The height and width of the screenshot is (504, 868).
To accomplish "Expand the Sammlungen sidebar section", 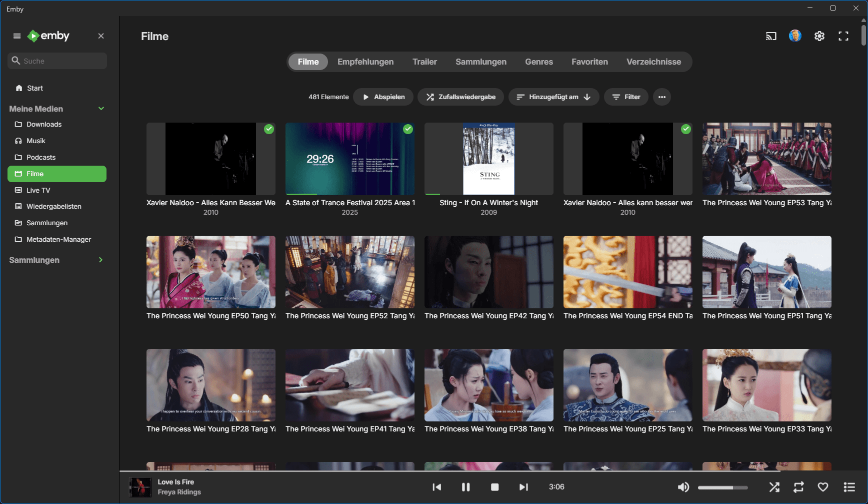I will click(101, 260).
